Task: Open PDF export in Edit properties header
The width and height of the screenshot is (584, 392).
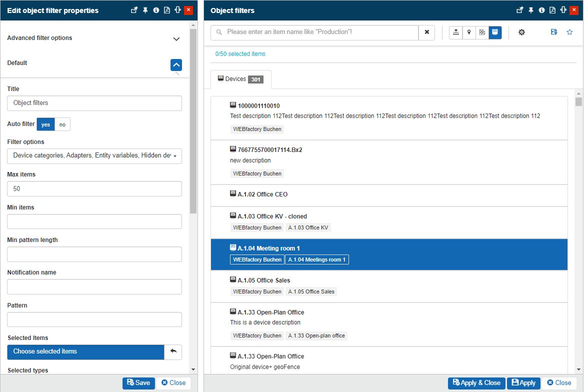Action: (167, 10)
